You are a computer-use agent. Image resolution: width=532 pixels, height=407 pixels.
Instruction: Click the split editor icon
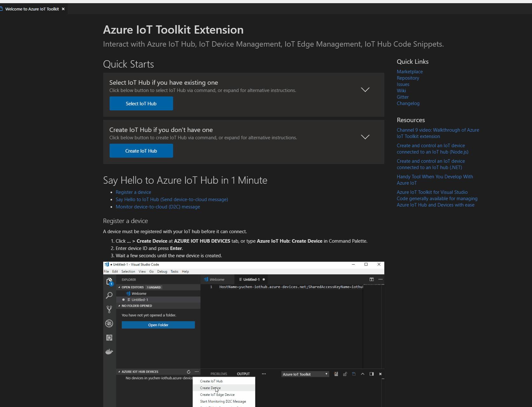(372, 279)
